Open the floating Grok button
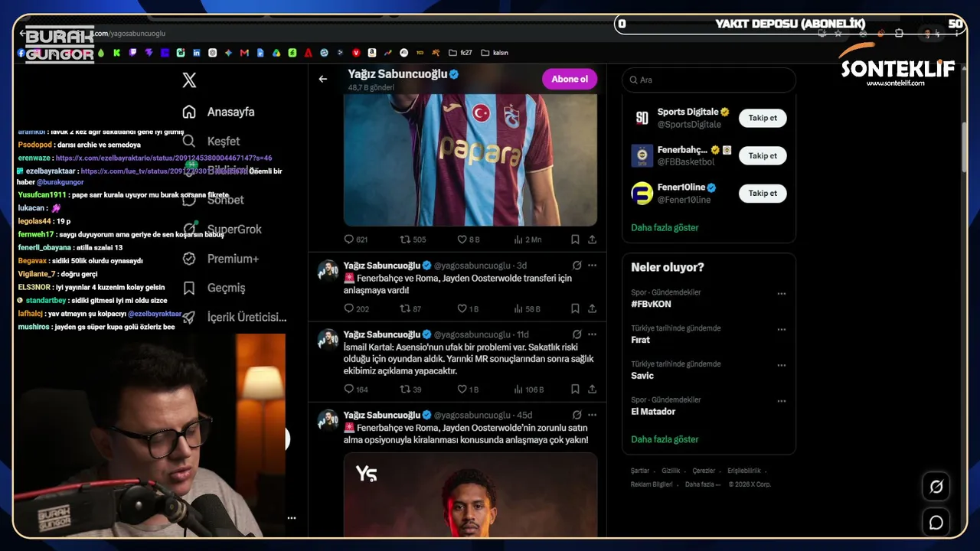This screenshot has width=980, height=551. (936, 486)
